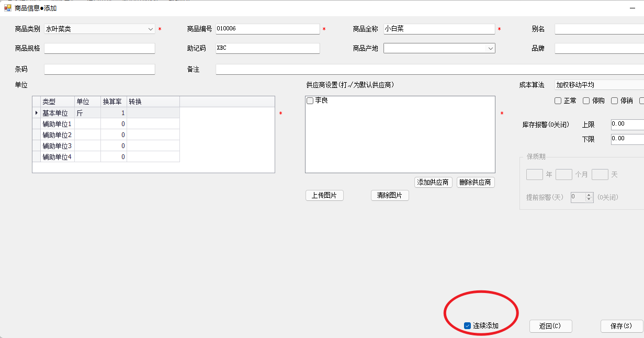Click the 备注 input field
This screenshot has width=644, height=338.
tap(430, 69)
